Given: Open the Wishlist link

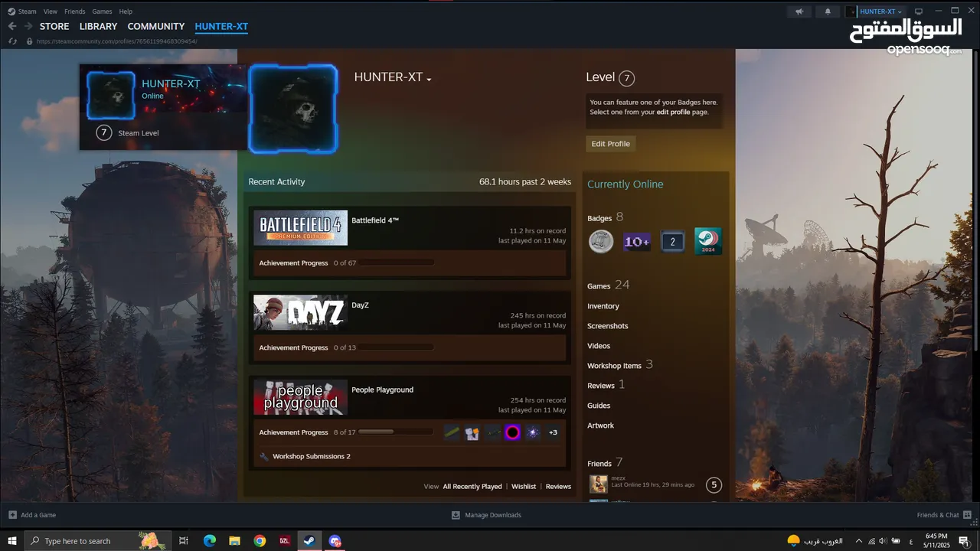Looking at the screenshot, I should (x=524, y=487).
